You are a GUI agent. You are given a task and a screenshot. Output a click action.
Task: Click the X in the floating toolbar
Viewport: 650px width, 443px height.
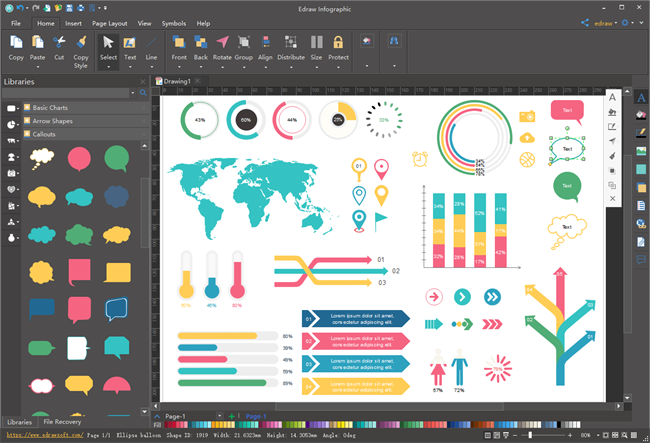612,199
